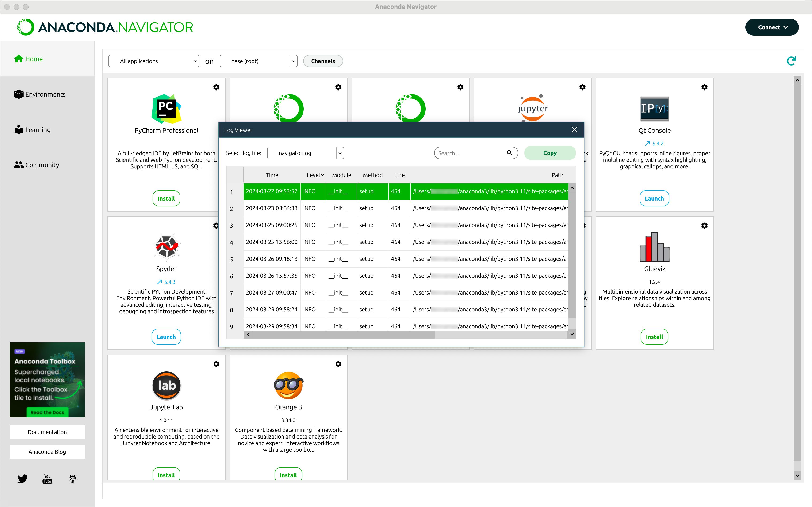The height and width of the screenshot is (507, 812).
Task: Expand the All applications dropdown
Action: (154, 61)
